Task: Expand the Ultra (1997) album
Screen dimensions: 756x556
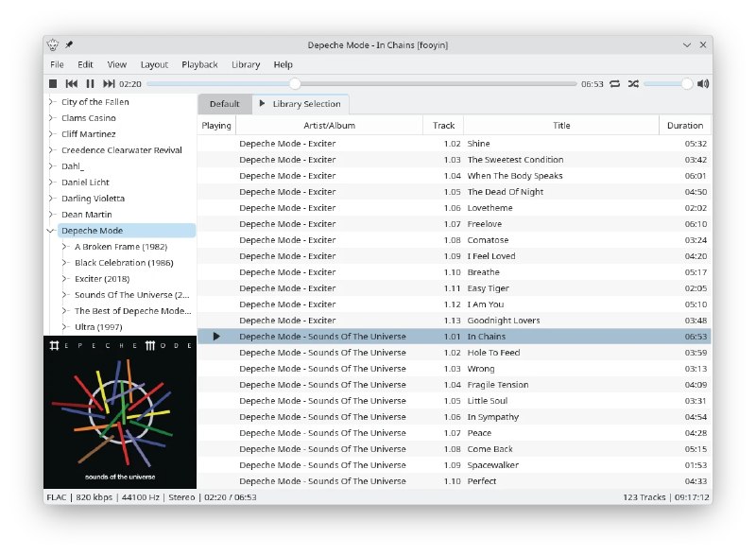Action: (65, 327)
